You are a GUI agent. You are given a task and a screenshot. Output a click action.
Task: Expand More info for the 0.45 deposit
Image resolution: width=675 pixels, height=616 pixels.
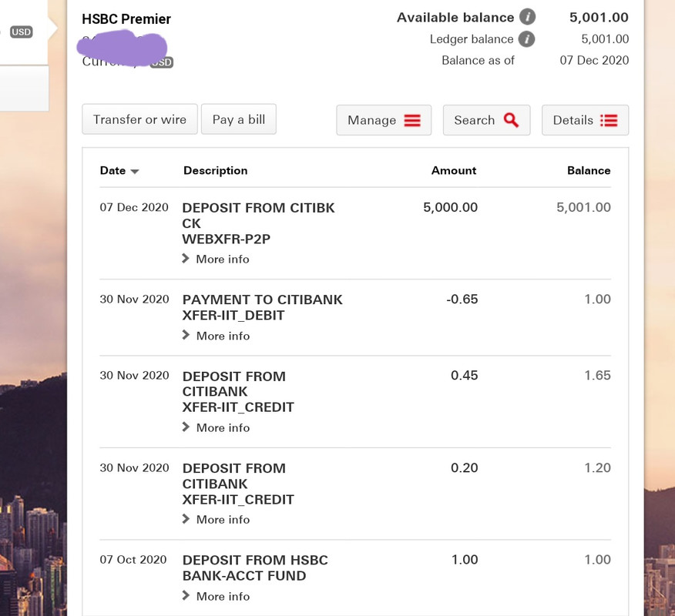(x=216, y=427)
